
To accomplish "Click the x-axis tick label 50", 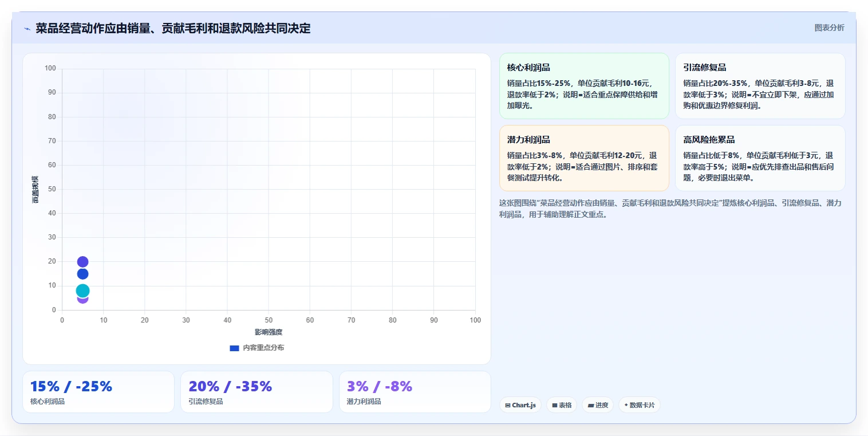I will pos(269,320).
